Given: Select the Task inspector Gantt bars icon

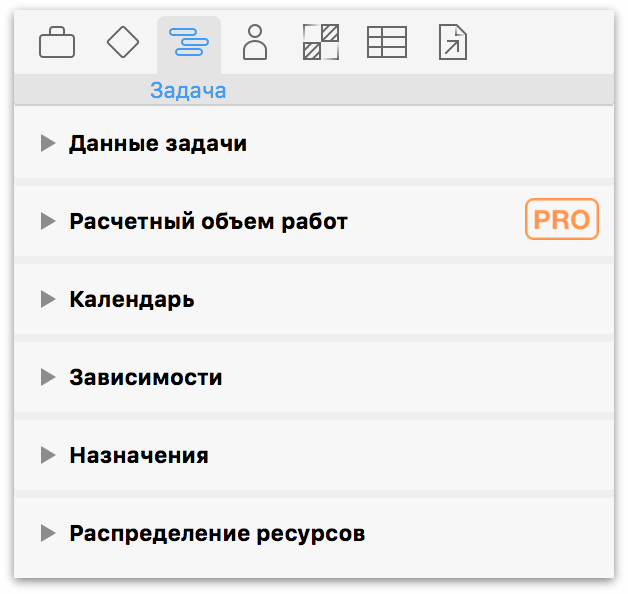Looking at the screenshot, I should pos(189,42).
